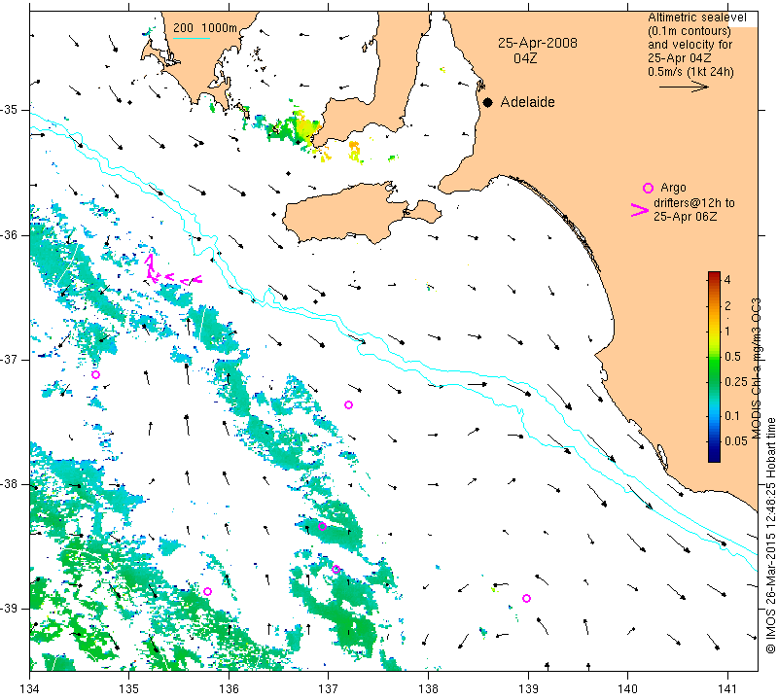Image resolution: width=778 pixels, height=700 pixels.
Task: Click the Argo float circle near 137E, 38.3S
Action: tap(323, 526)
